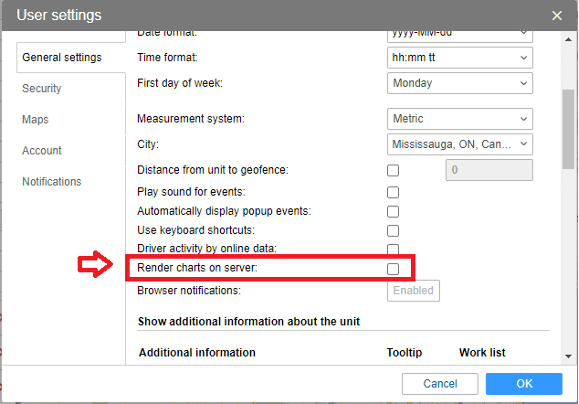Image resolution: width=579 pixels, height=404 pixels.
Task: Confirm settings with the OK button
Action: [524, 384]
